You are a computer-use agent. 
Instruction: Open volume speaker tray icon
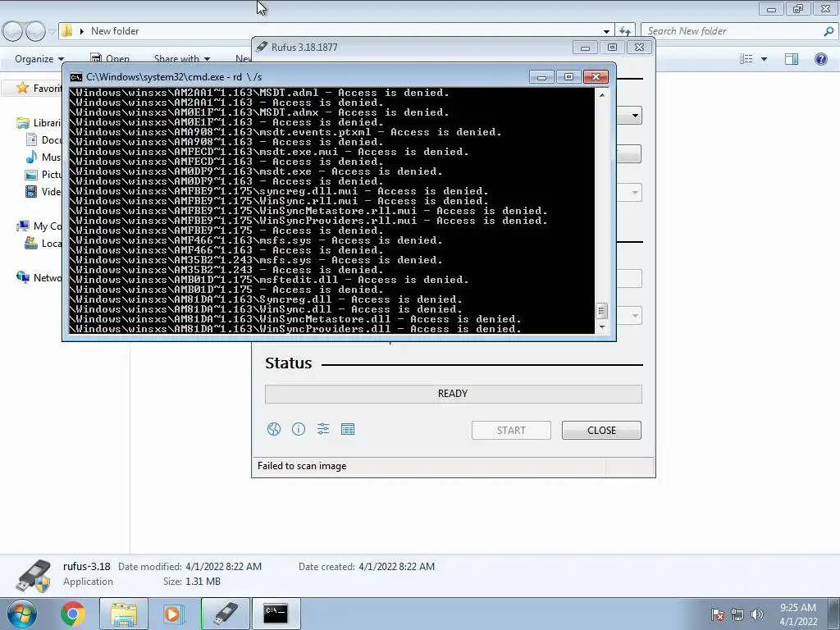tap(757, 614)
